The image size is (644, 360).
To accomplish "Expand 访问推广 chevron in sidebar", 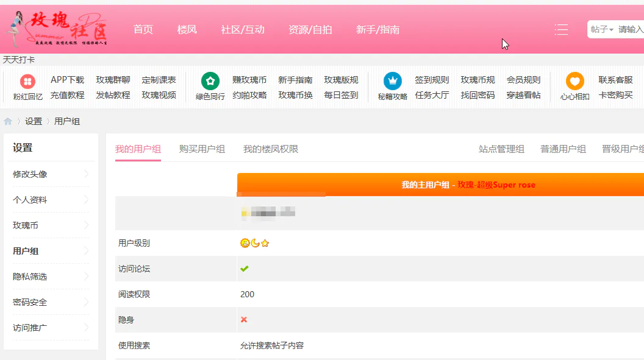I will pos(86,328).
